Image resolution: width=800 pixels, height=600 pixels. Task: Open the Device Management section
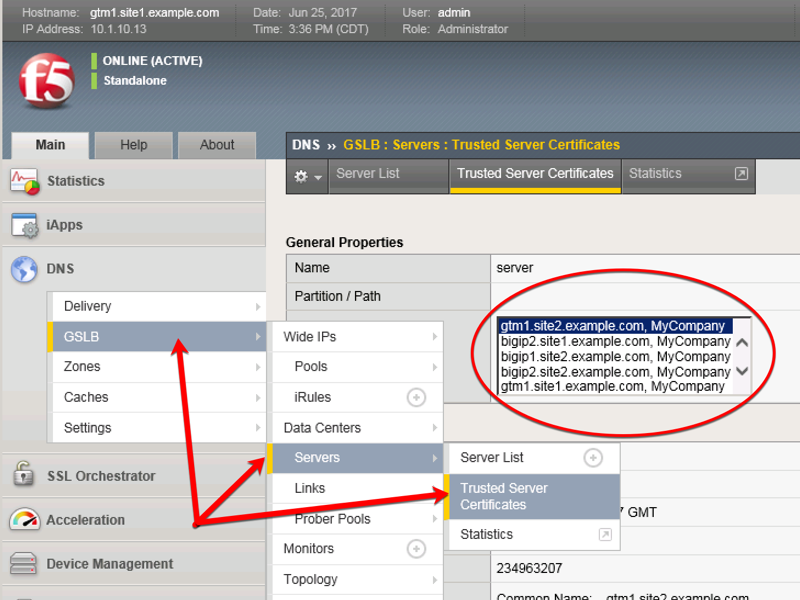[x=134, y=564]
